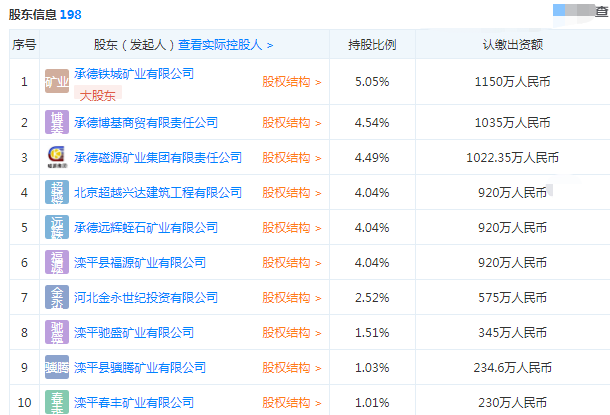Click the 骥腾 logo icon in row 9

tap(57, 367)
